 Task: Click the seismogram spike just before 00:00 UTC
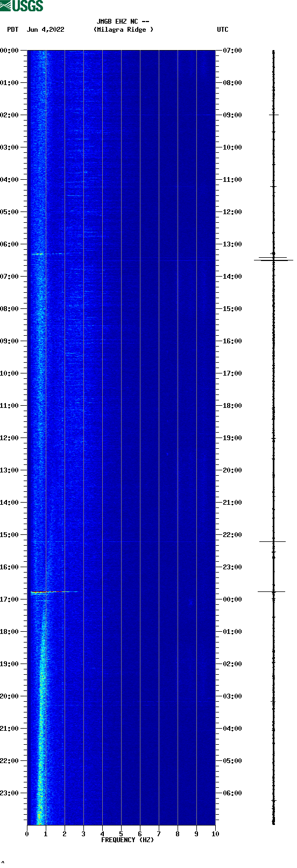point(271,591)
